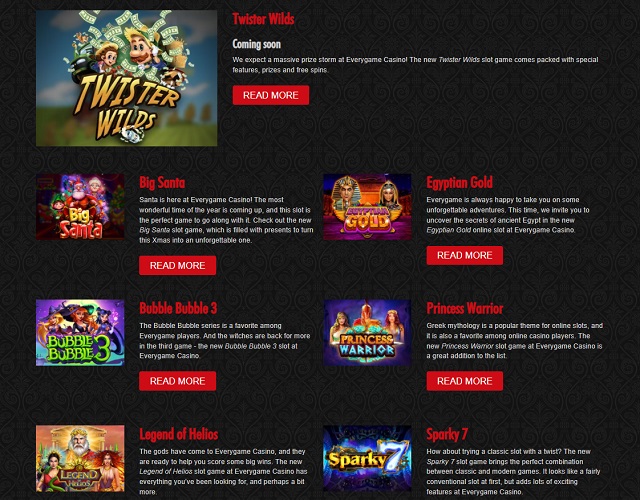Screen dimensions: 640x500
Task: Open the Big Santa heading link
Action: click(x=162, y=182)
